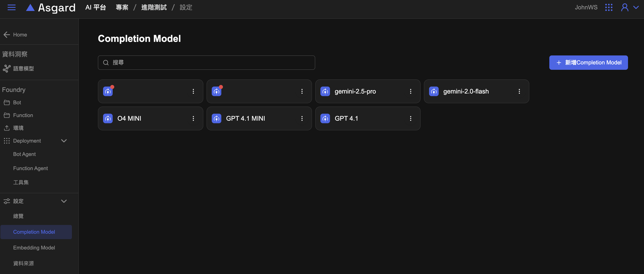Expand the user account dropdown arrow
Viewport: 644px width, 274px height.
636,8
